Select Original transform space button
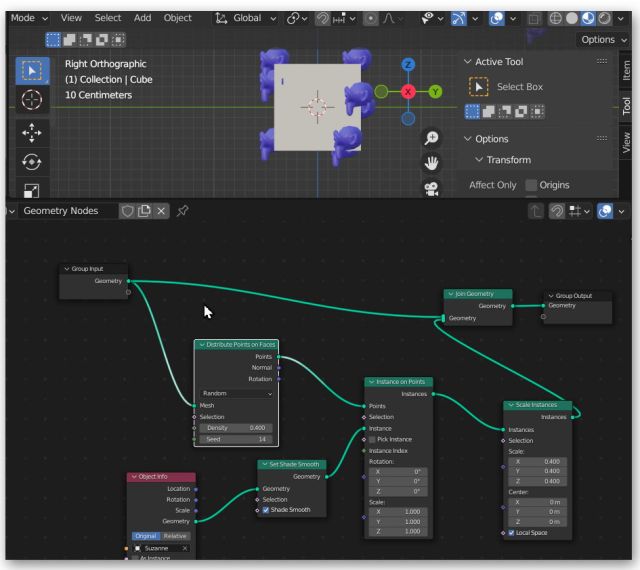The height and width of the screenshot is (570, 640). tap(146, 536)
